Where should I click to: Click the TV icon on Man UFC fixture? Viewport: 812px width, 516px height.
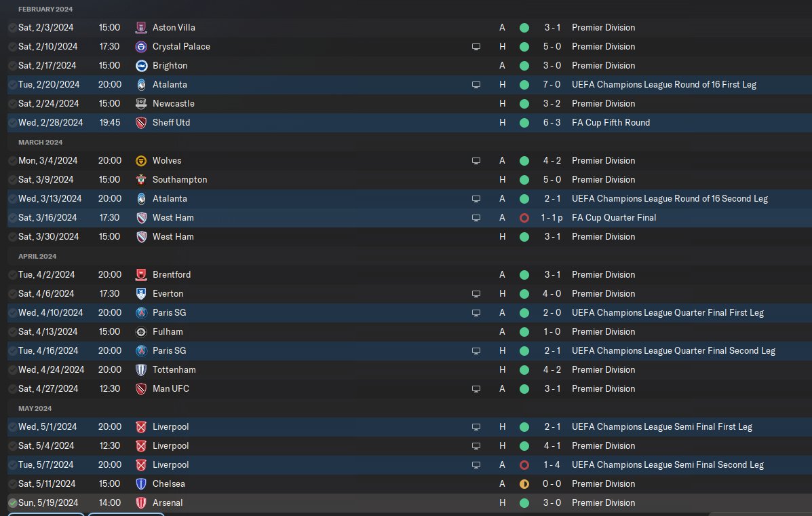tap(476, 389)
